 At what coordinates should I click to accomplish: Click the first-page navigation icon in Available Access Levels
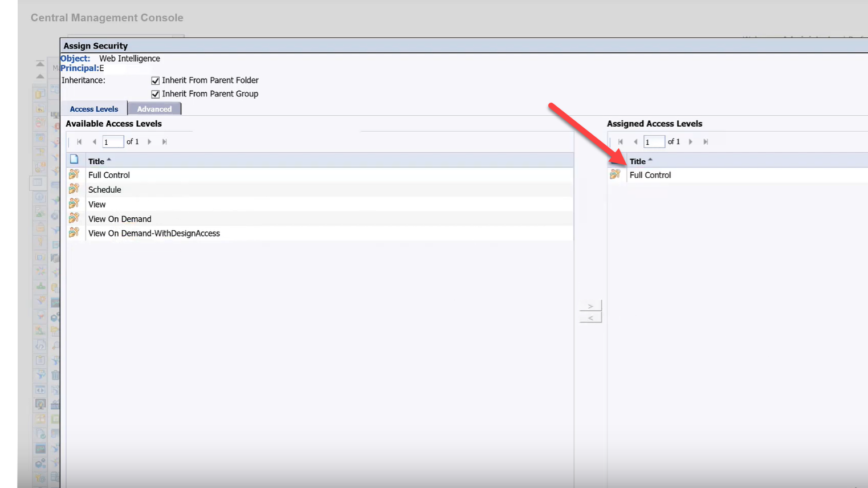[79, 141]
